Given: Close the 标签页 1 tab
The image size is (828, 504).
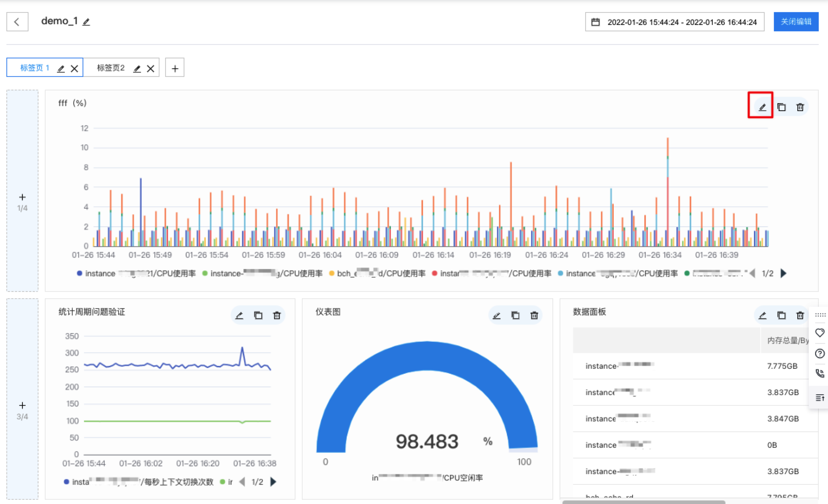Looking at the screenshot, I should (x=74, y=69).
